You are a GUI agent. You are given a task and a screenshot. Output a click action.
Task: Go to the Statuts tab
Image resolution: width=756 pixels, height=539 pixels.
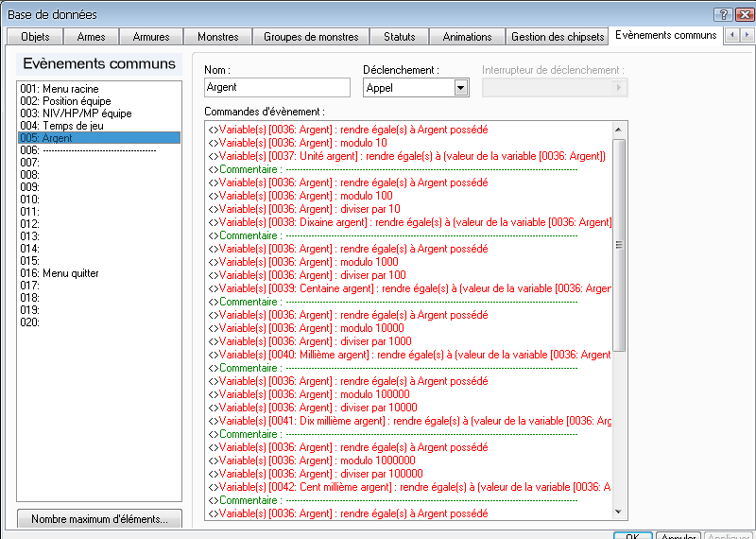[399, 37]
